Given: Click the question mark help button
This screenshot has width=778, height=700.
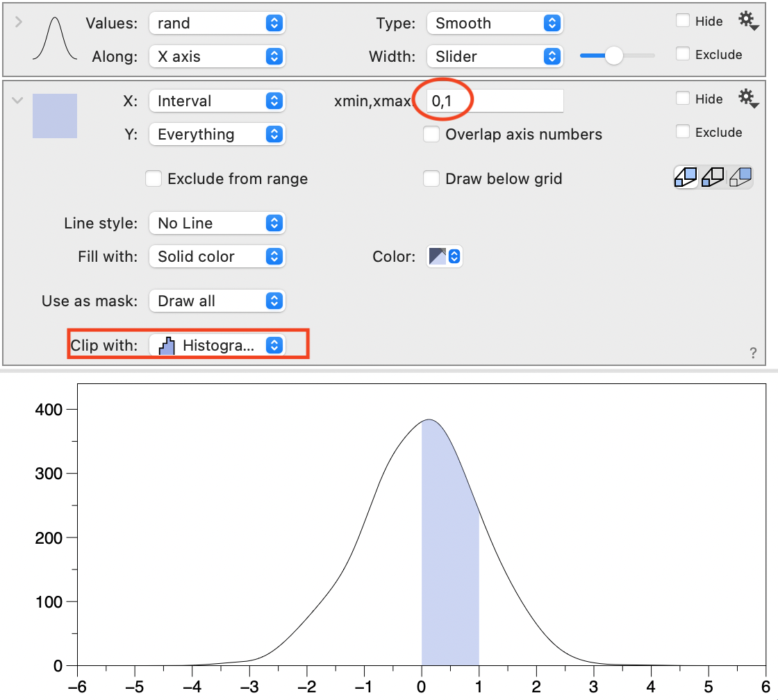Looking at the screenshot, I should [x=752, y=353].
